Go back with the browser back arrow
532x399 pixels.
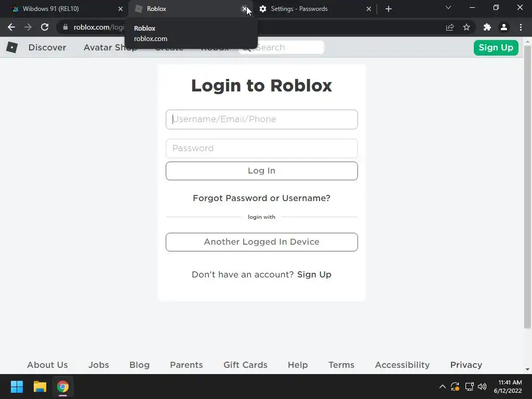(11, 27)
